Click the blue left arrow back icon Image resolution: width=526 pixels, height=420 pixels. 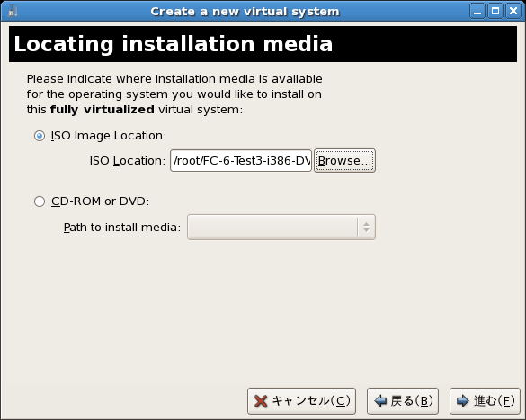click(x=380, y=401)
